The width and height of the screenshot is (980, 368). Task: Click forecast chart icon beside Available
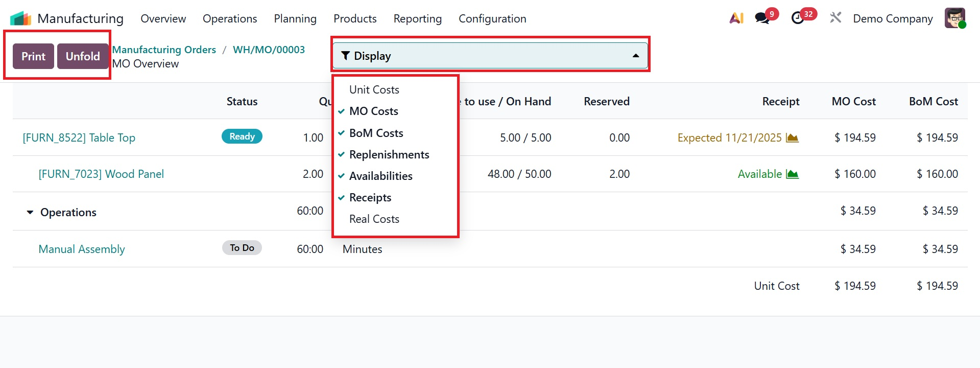792,174
